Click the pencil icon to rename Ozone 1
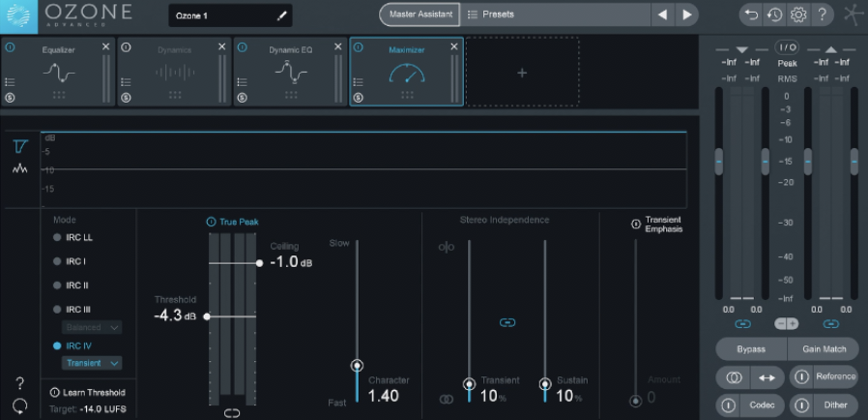This screenshot has height=420, width=868. (x=282, y=16)
